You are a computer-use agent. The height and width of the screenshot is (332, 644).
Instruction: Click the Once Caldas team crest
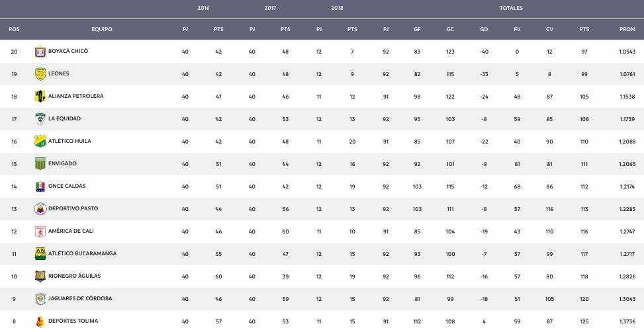(x=40, y=187)
